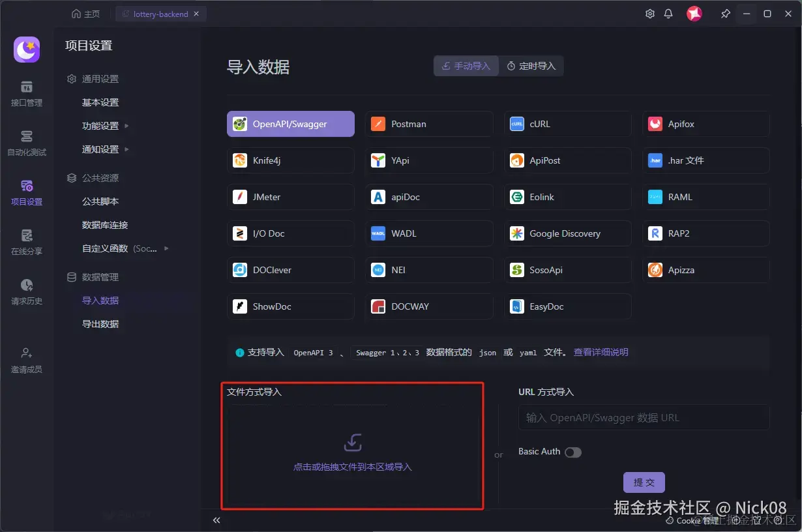Close the lottery-backend tab
Image resolution: width=802 pixels, height=532 pixels.
197,14
